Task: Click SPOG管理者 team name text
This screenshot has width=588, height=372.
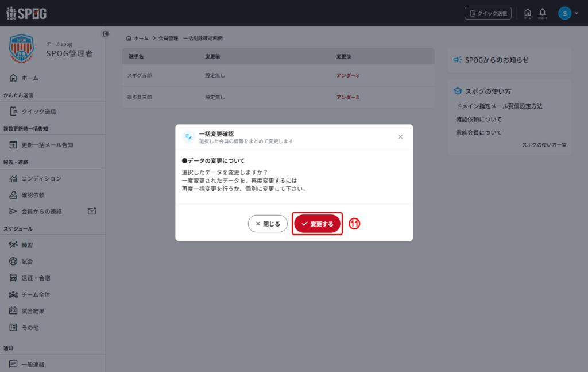Action: 69,53
